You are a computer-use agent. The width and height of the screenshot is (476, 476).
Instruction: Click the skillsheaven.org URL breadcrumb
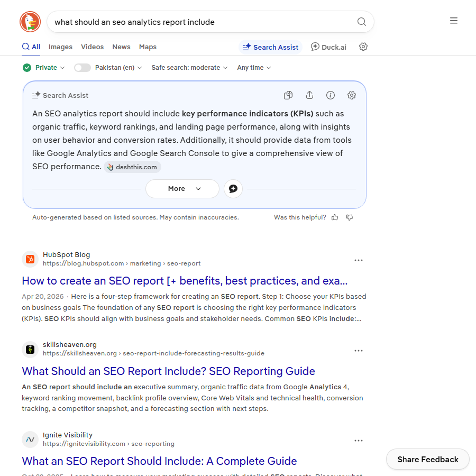pyautogui.click(x=153, y=353)
